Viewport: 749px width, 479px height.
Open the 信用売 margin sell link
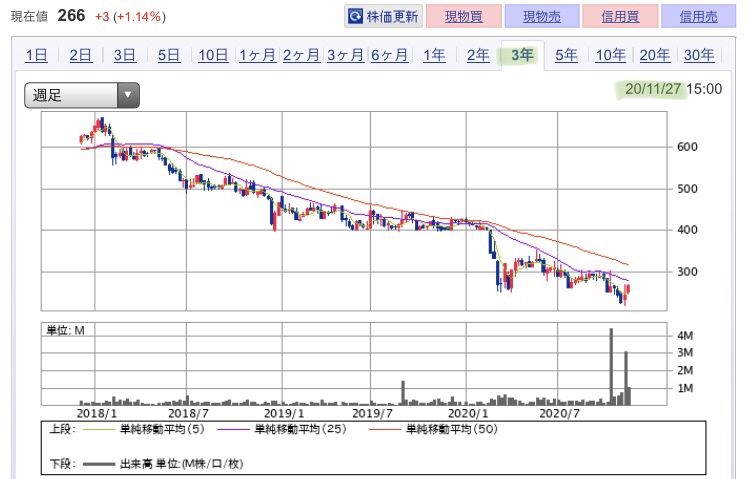(x=698, y=17)
